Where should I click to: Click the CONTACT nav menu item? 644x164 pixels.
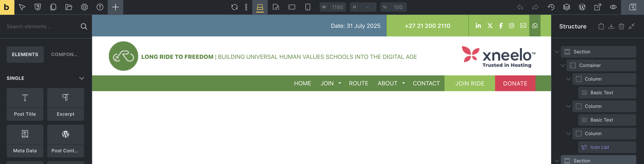pyautogui.click(x=426, y=83)
